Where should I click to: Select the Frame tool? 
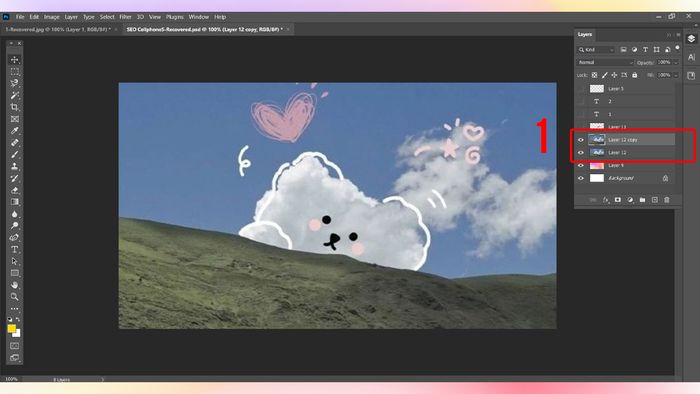[x=15, y=119]
